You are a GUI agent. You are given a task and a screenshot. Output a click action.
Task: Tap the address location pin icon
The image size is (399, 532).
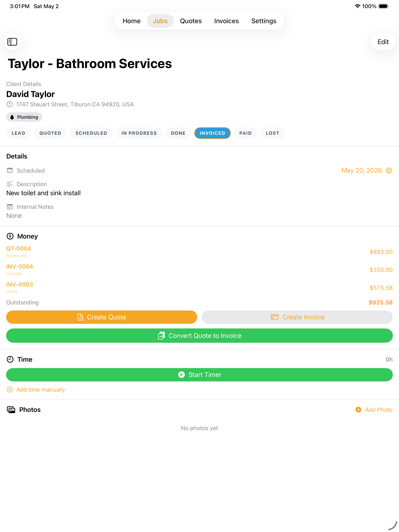pos(10,104)
